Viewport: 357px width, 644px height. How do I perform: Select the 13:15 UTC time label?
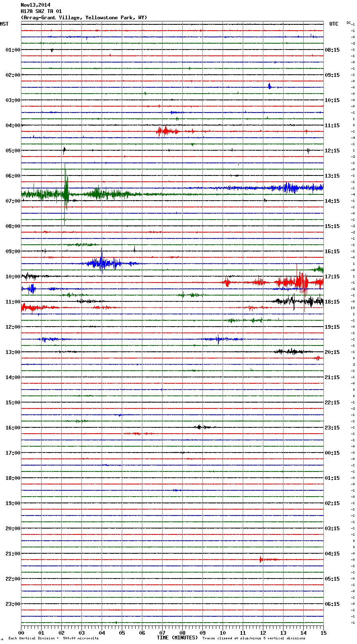332,176
